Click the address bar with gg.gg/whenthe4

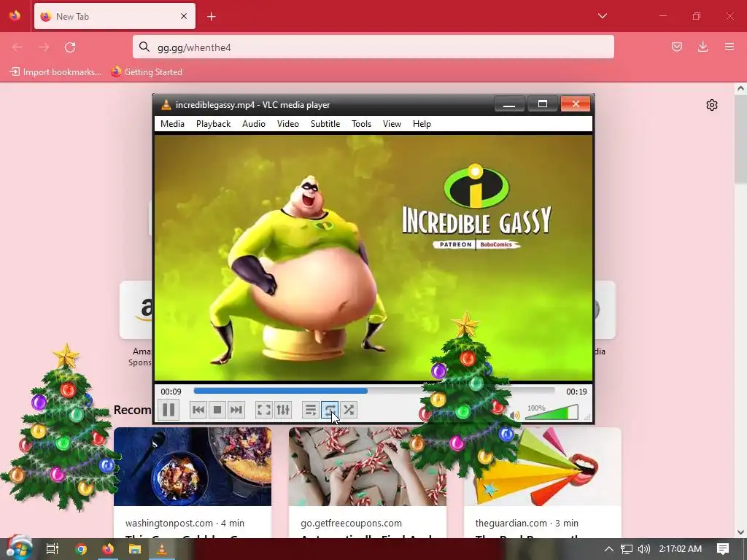click(x=373, y=47)
